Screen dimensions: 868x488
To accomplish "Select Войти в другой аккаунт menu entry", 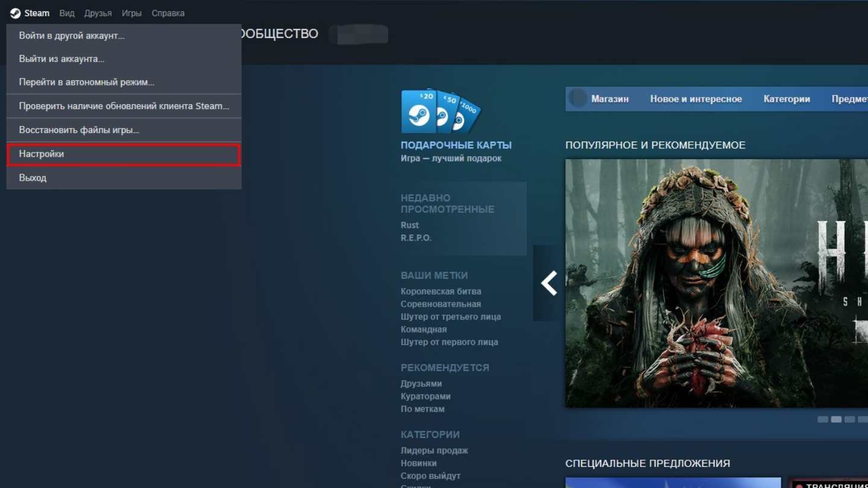I will point(124,36).
